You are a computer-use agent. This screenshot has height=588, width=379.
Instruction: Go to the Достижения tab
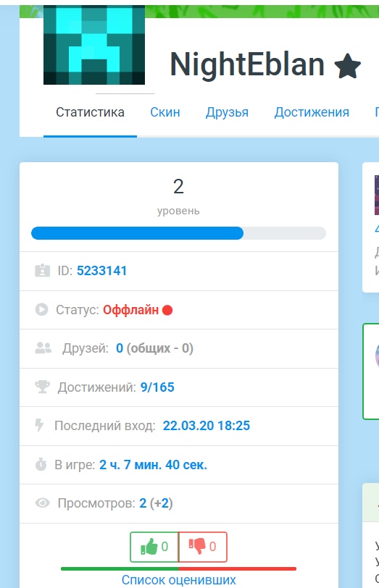click(312, 112)
